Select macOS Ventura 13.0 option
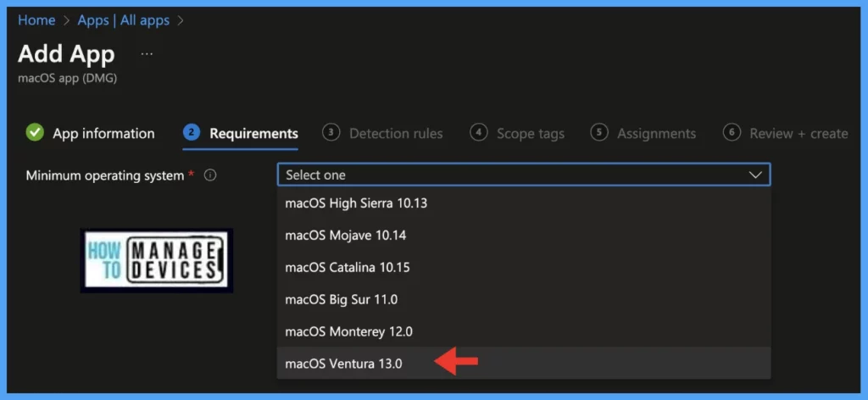The width and height of the screenshot is (868, 400). point(524,364)
